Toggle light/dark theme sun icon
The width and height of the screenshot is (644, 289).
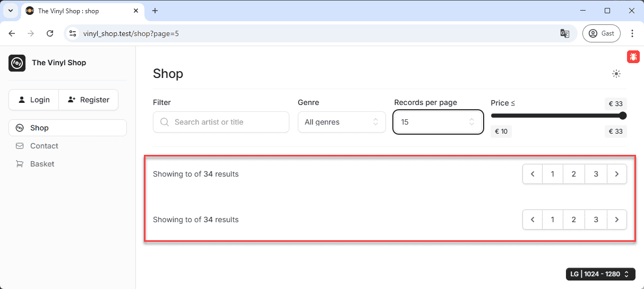click(x=616, y=74)
